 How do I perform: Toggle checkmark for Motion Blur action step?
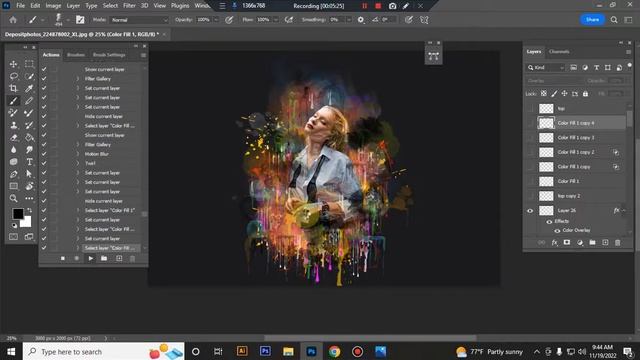[x=44, y=154]
